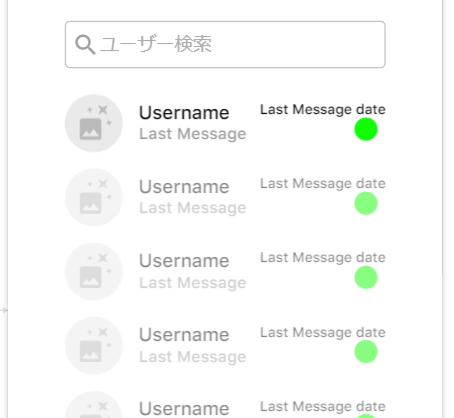Click third row's Last Message date label
This screenshot has width=454, height=418.
[x=323, y=257]
